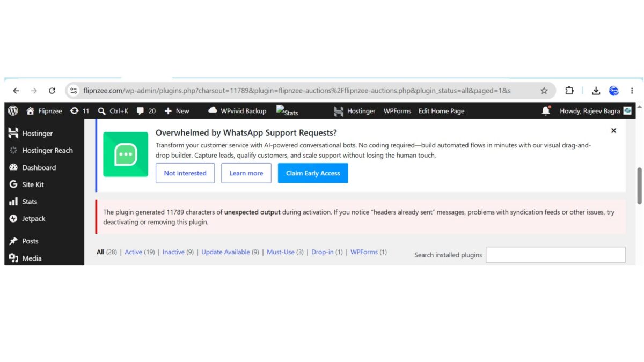644x362 pixels.
Task: Click the 'unexpected output' error text
Action: click(252, 212)
